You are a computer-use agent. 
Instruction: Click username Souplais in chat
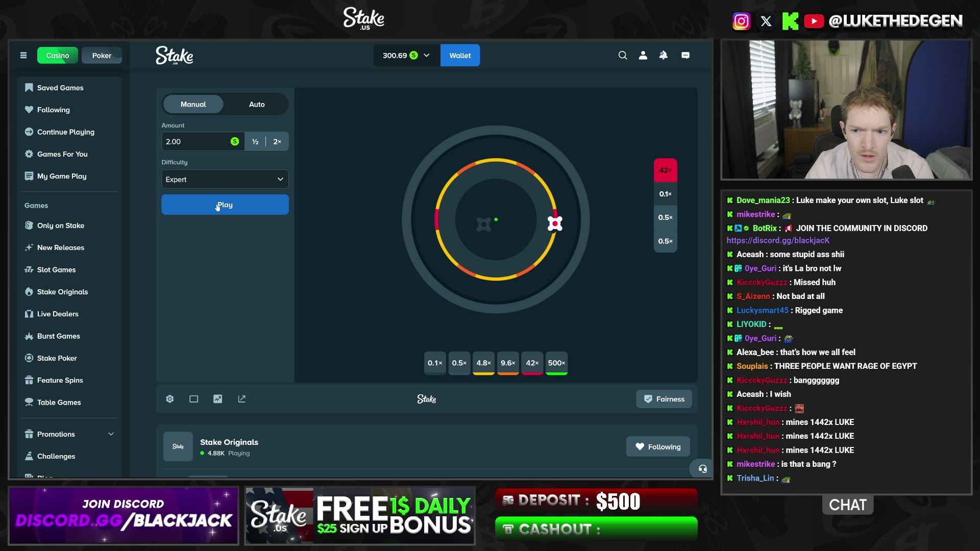coord(752,366)
